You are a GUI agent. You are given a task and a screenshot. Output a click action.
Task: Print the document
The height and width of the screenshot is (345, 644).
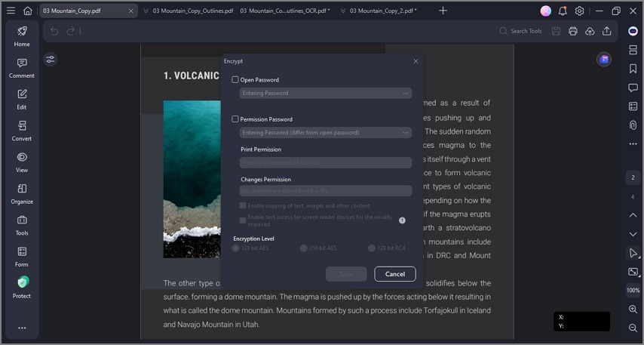tap(573, 31)
